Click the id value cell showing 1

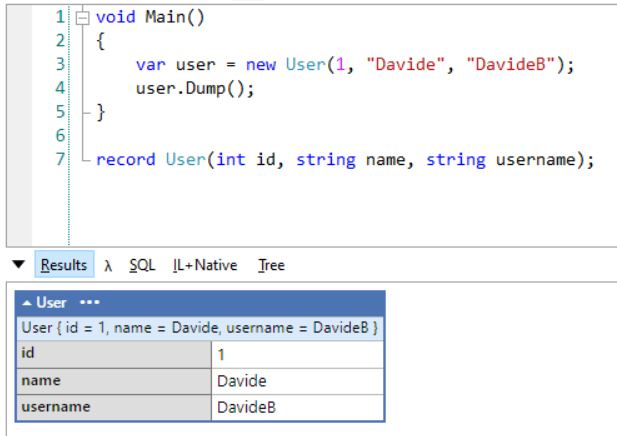point(297,354)
